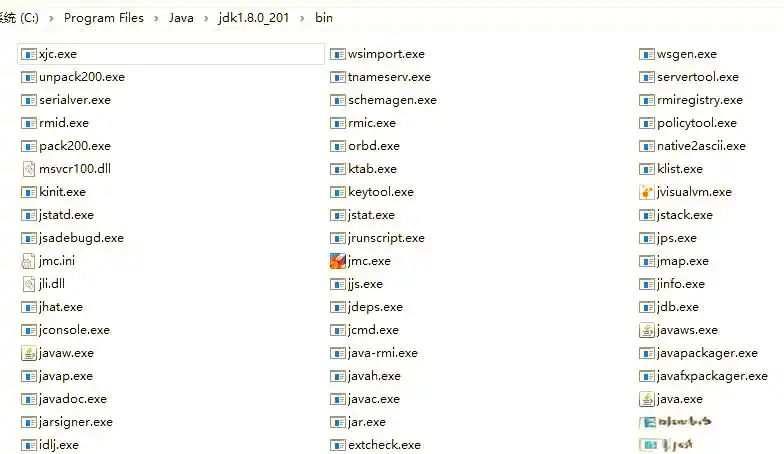784x454 pixels.
Task: Select the bin breadcrumb segment
Action: [x=324, y=18]
